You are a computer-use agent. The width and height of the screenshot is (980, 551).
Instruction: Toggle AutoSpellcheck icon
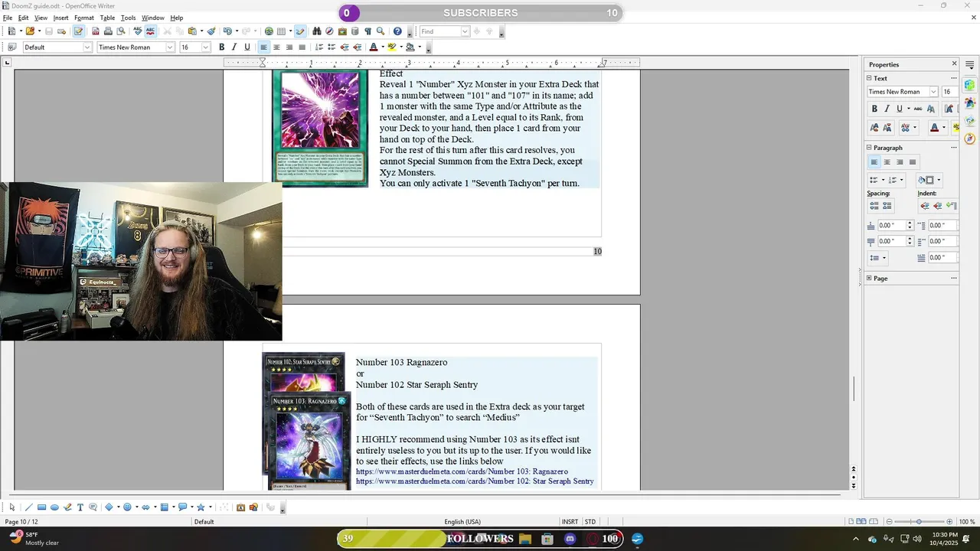150,31
